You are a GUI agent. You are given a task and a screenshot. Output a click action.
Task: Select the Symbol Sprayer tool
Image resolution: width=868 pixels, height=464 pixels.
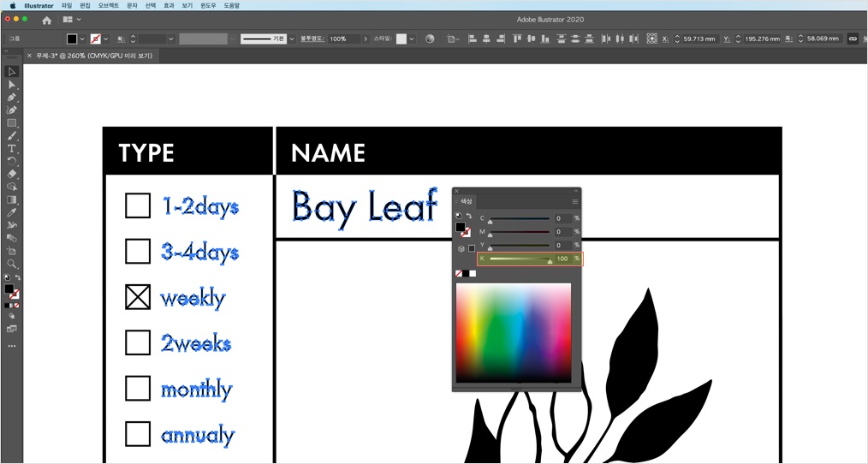11,225
